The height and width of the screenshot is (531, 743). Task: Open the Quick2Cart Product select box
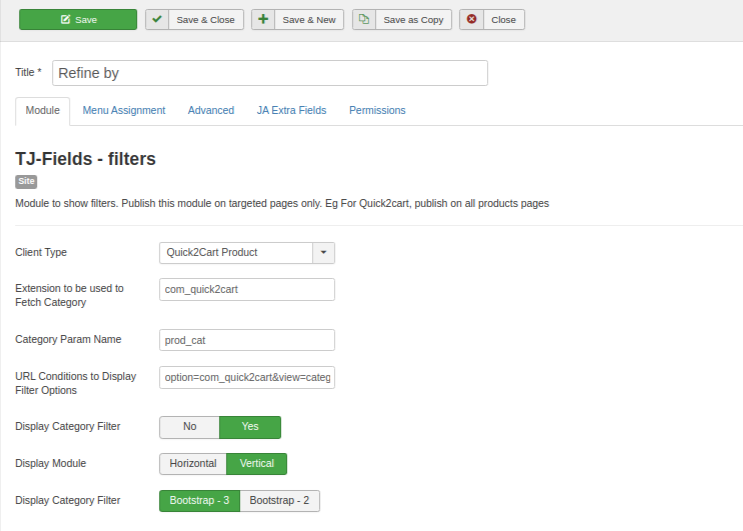point(236,253)
